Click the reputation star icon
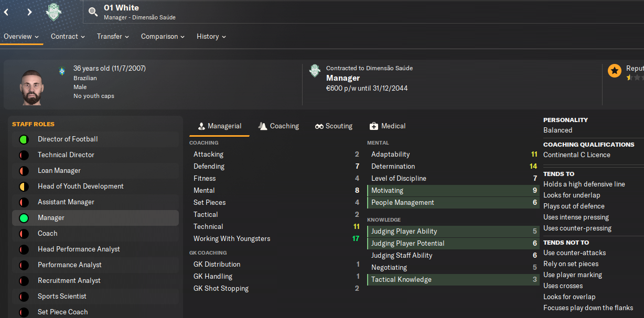The width and height of the screenshot is (644, 318). click(x=615, y=70)
